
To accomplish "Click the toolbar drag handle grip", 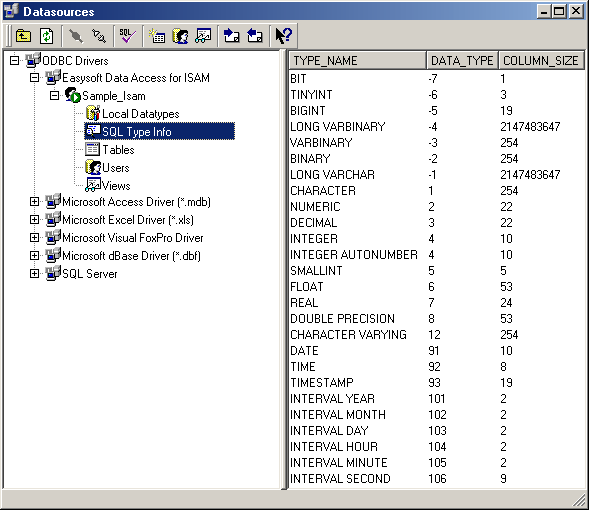I will pos(9,36).
